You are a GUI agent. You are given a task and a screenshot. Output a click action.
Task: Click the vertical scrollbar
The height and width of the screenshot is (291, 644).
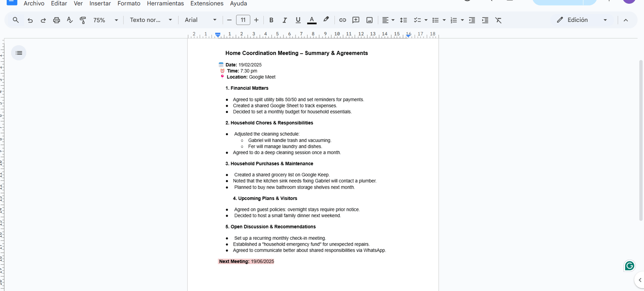[x=641, y=139]
